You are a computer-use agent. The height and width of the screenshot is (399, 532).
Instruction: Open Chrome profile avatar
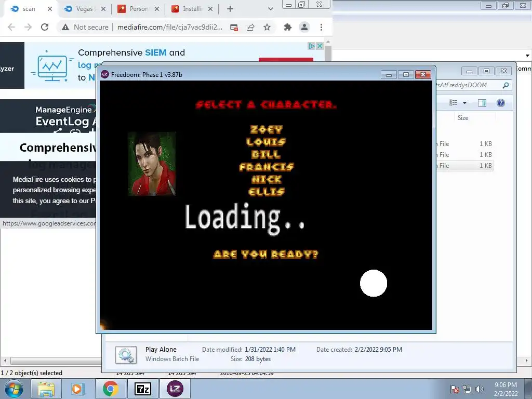(304, 27)
